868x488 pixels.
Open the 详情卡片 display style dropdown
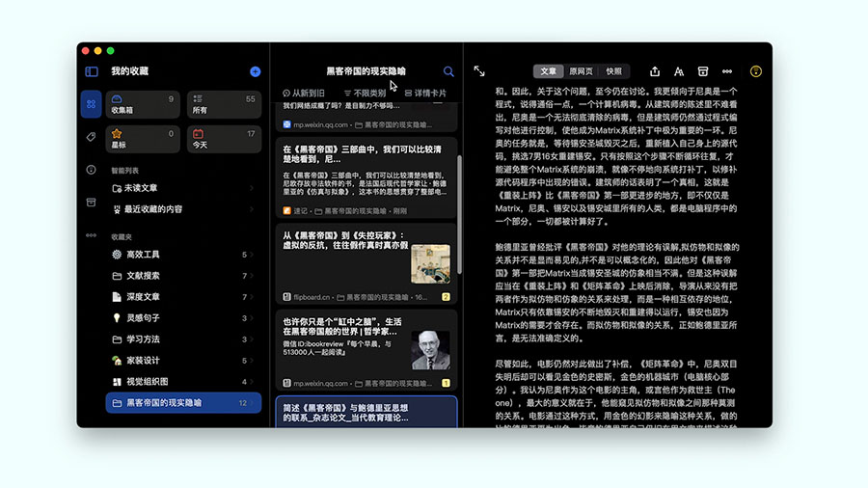click(425, 94)
